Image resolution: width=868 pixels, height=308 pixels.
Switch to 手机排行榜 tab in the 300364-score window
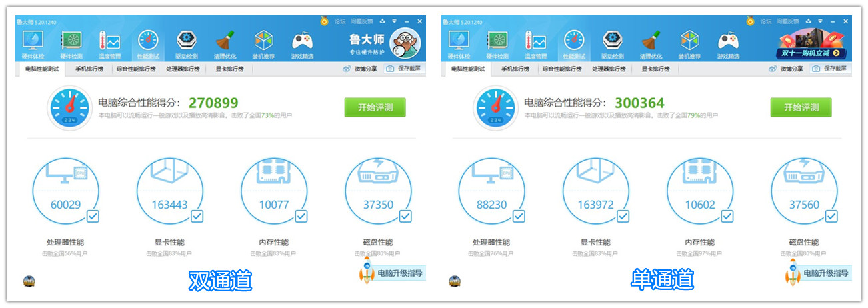(515, 69)
